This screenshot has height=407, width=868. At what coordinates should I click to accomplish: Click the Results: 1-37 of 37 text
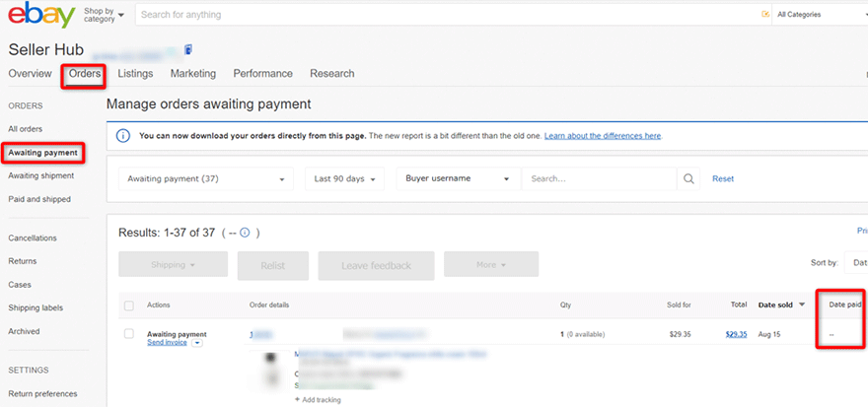point(167,233)
